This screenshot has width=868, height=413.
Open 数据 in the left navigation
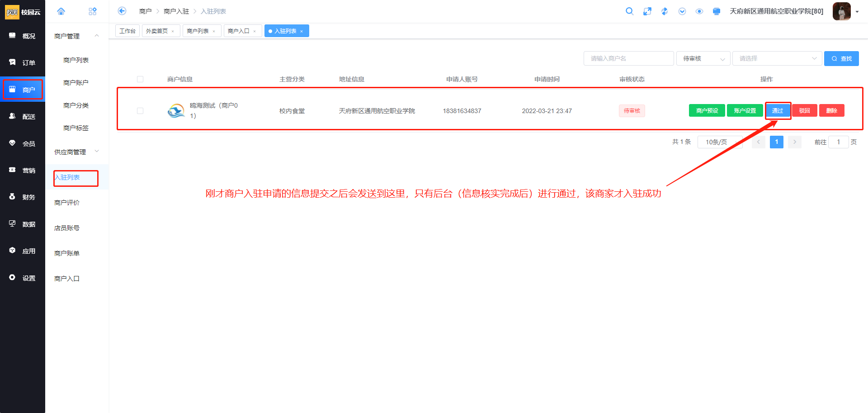[23, 224]
